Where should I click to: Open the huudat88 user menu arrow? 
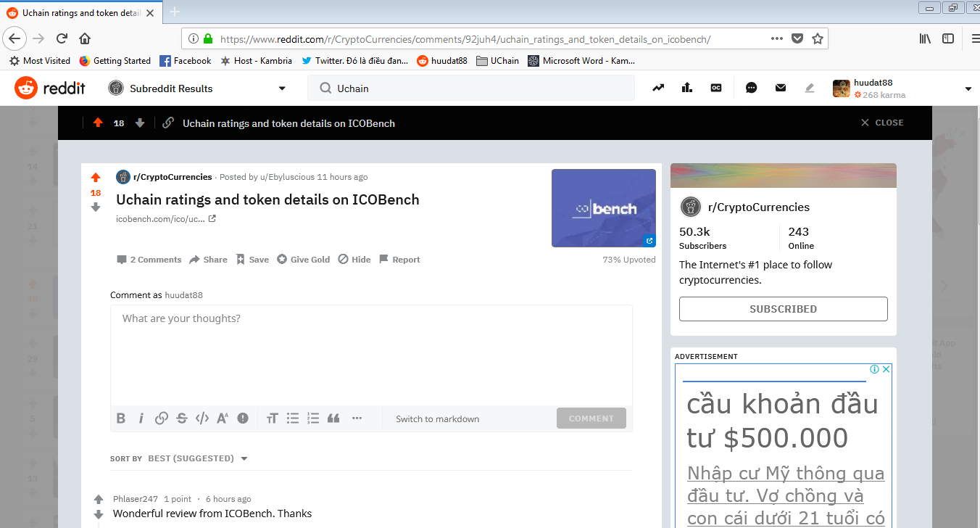[968, 89]
